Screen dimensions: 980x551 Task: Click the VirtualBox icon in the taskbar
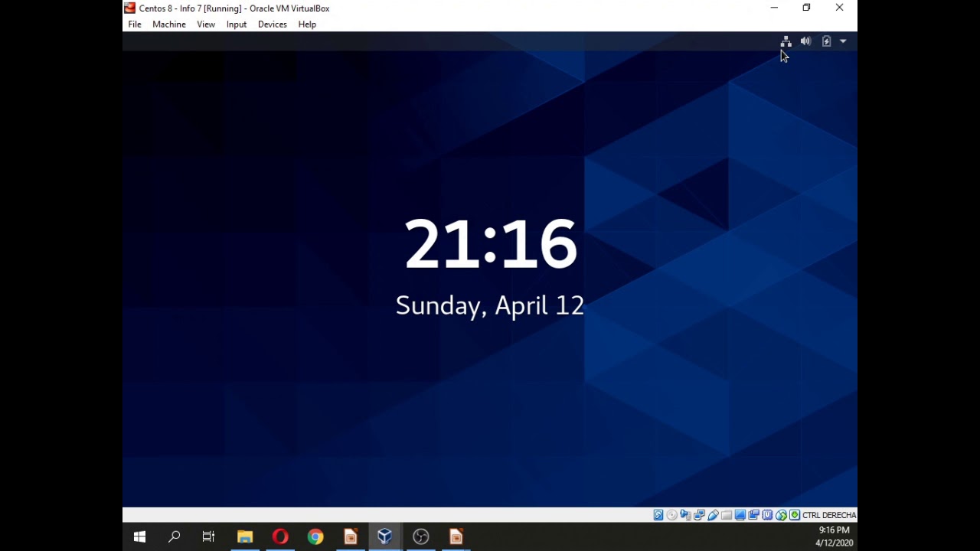click(385, 536)
